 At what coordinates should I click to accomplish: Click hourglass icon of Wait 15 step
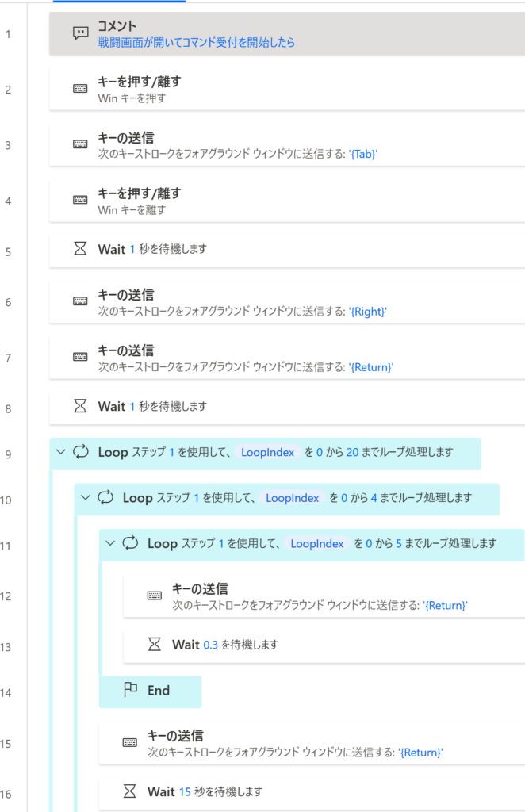(130, 791)
